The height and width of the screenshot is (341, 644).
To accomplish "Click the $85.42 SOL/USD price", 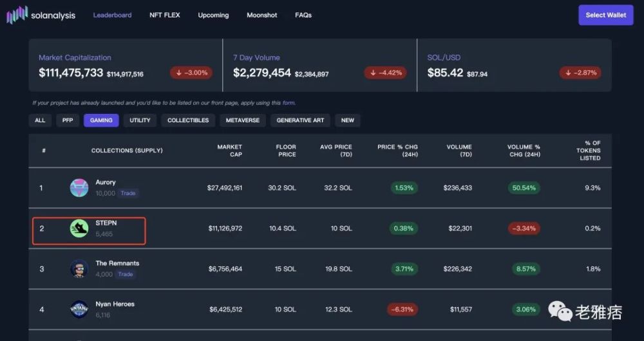I will click(445, 73).
